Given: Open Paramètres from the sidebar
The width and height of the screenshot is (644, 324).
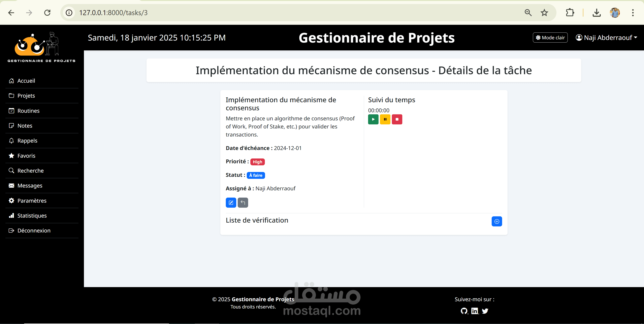Looking at the screenshot, I should point(32,201).
